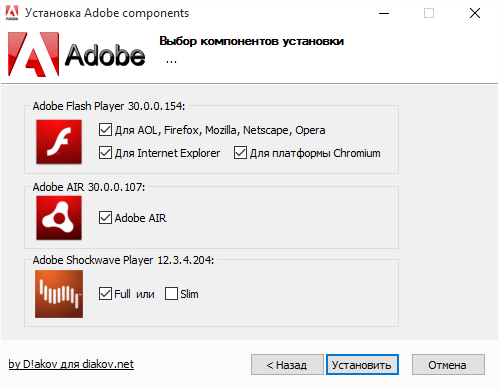
Task: Cancel setup with the Отмена button
Action: pyautogui.click(x=448, y=364)
